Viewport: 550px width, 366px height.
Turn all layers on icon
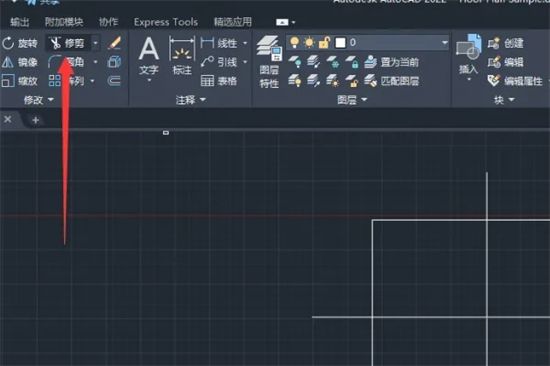tap(295, 81)
